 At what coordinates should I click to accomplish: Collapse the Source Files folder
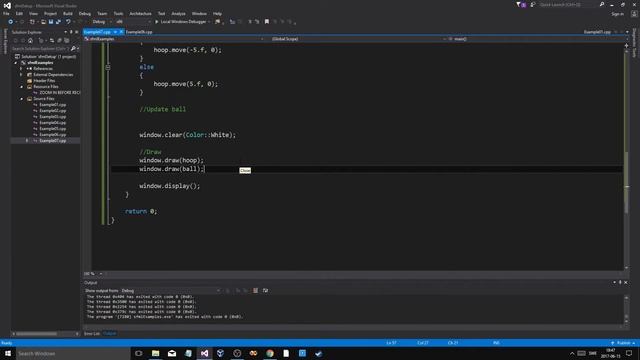pyautogui.click(x=21, y=99)
